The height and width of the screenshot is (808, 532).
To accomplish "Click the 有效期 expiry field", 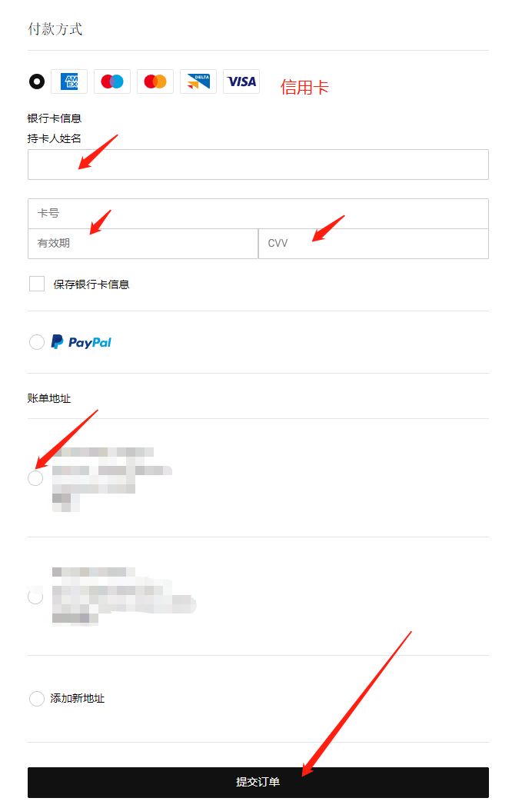I will pyautogui.click(x=143, y=243).
